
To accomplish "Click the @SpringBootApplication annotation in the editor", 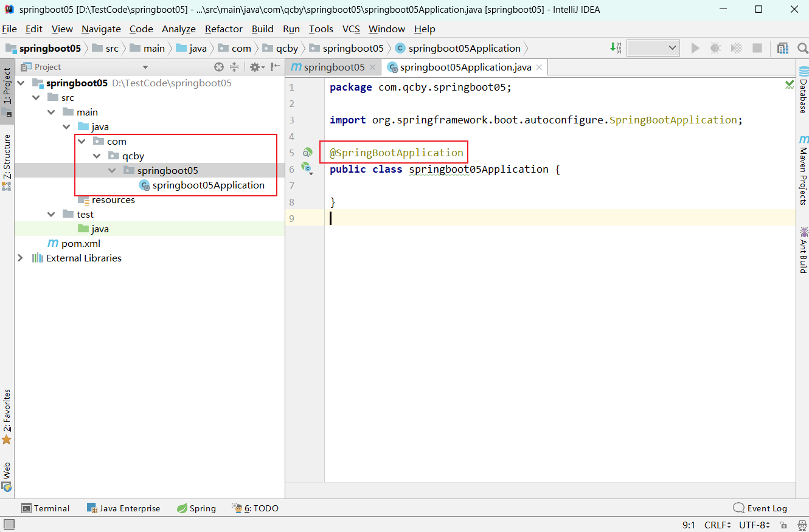I will coord(397,153).
